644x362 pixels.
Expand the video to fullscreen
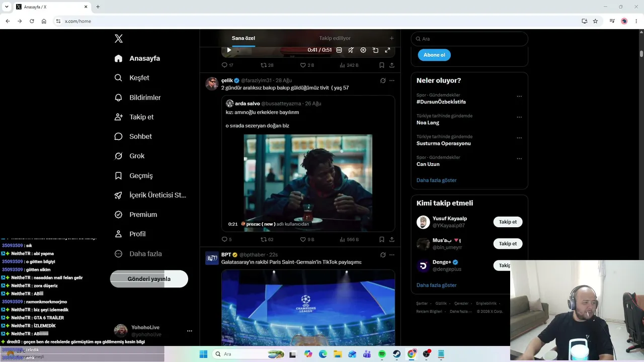(387, 50)
